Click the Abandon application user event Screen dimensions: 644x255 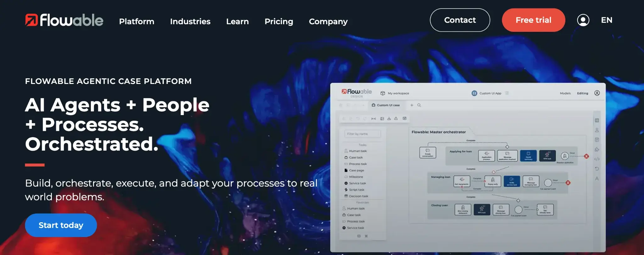point(565,156)
